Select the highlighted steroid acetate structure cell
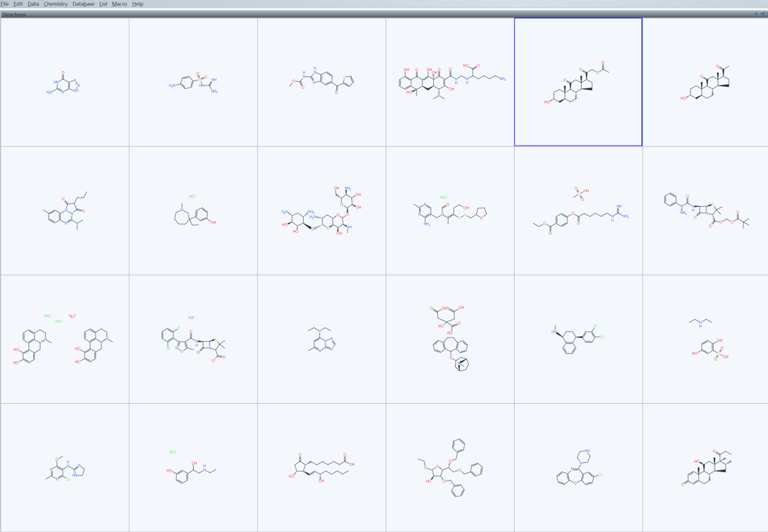The width and height of the screenshot is (768, 532). coord(578,82)
